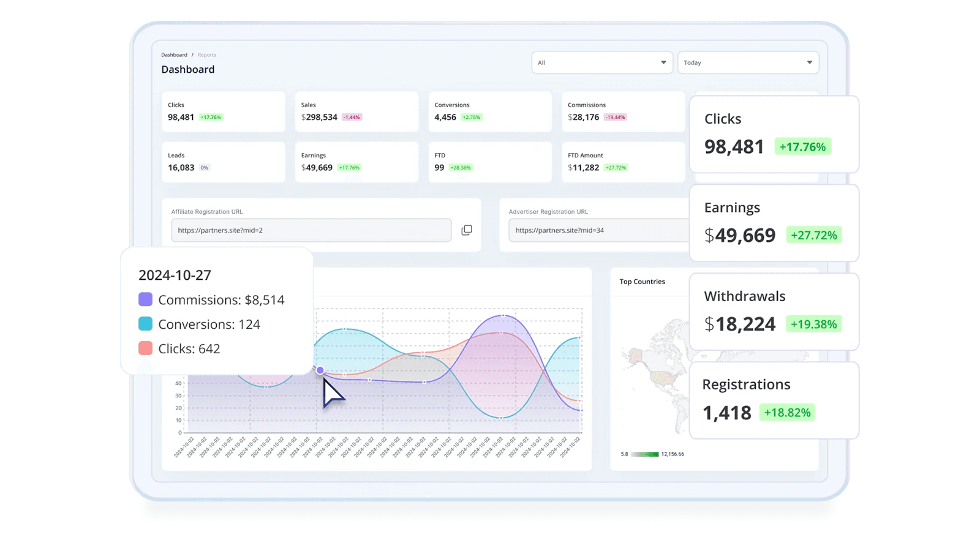980x551 pixels.
Task: Click the selected data point on the chart
Action: pos(320,370)
